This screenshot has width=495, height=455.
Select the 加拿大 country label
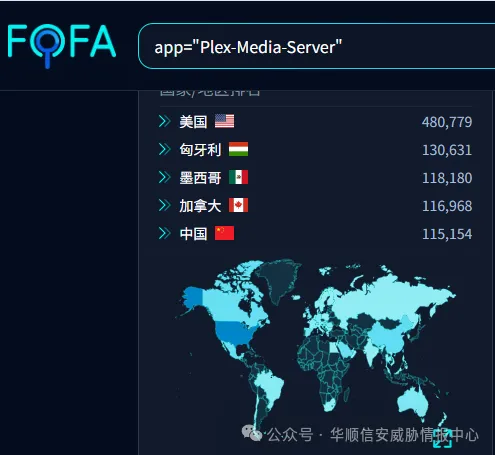pos(200,206)
